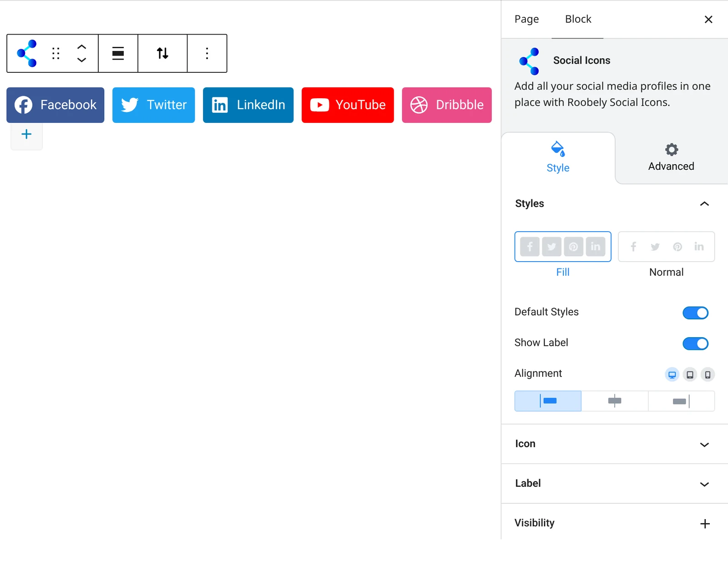Move block up with the up chevron
This screenshot has height=566, width=728.
[81, 47]
